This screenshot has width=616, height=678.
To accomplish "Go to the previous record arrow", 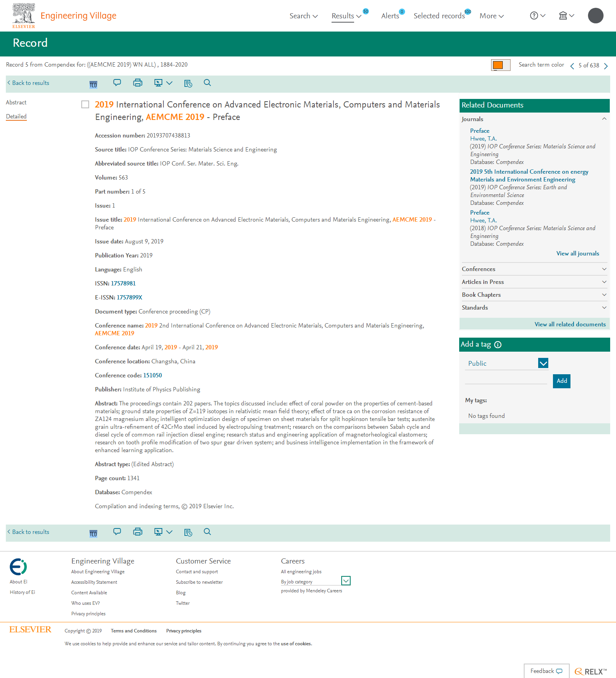I will [572, 66].
